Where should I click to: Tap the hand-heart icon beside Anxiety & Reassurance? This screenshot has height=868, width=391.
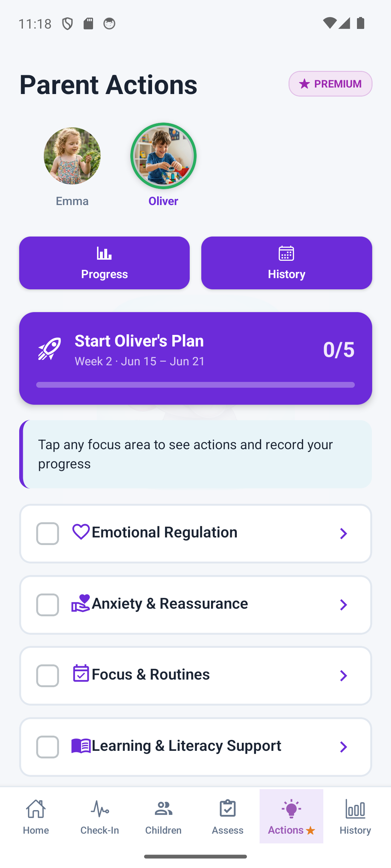[81, 603]
